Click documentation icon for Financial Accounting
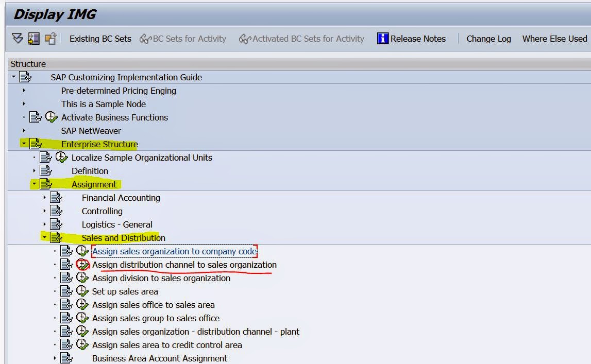The width and height of the screenshot is (591, 364). click(x=56, y=197)
